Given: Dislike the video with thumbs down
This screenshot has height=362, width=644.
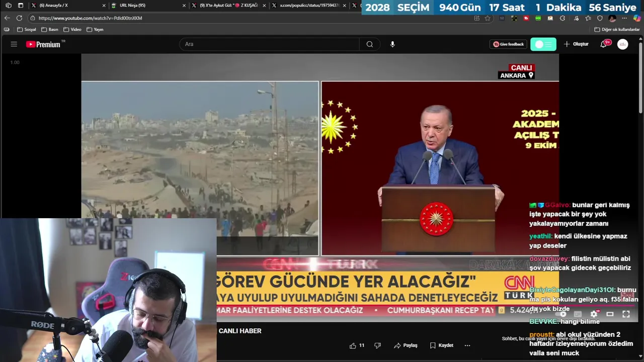Looking at the screenshot, I should pyautogui.click(x=377, y=345).
